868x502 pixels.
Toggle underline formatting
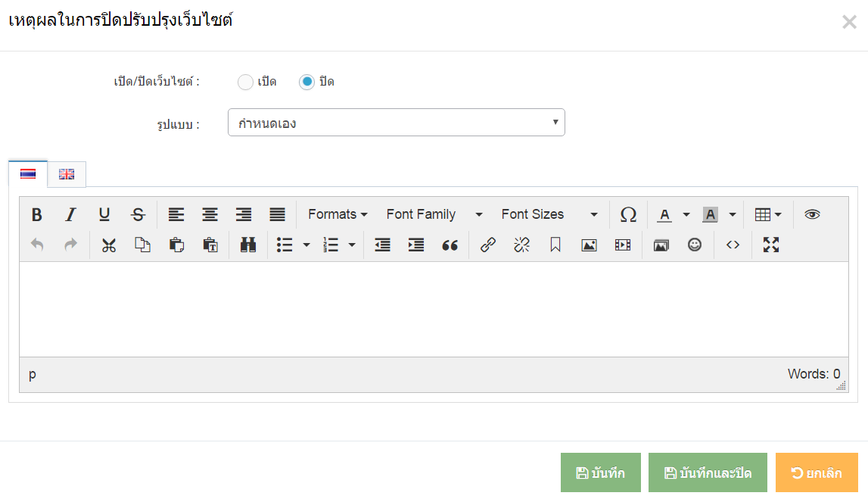coord(104,214)
